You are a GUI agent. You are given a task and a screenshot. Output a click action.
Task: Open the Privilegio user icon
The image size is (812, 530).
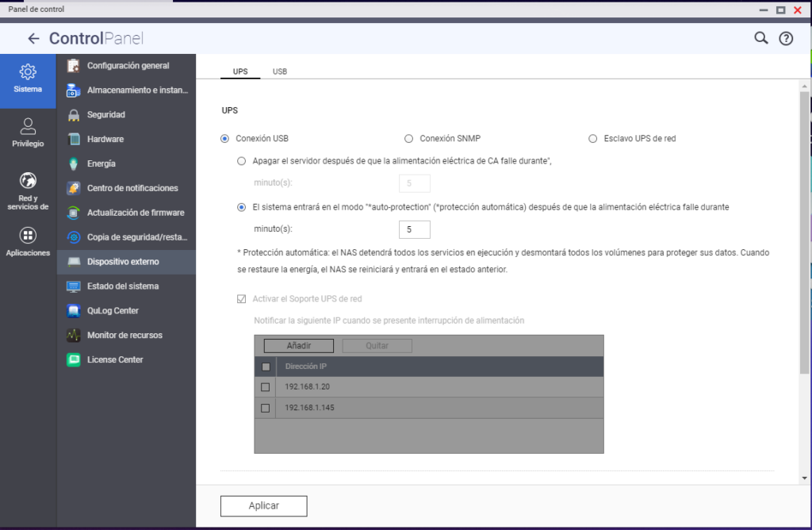click(28, 126)
